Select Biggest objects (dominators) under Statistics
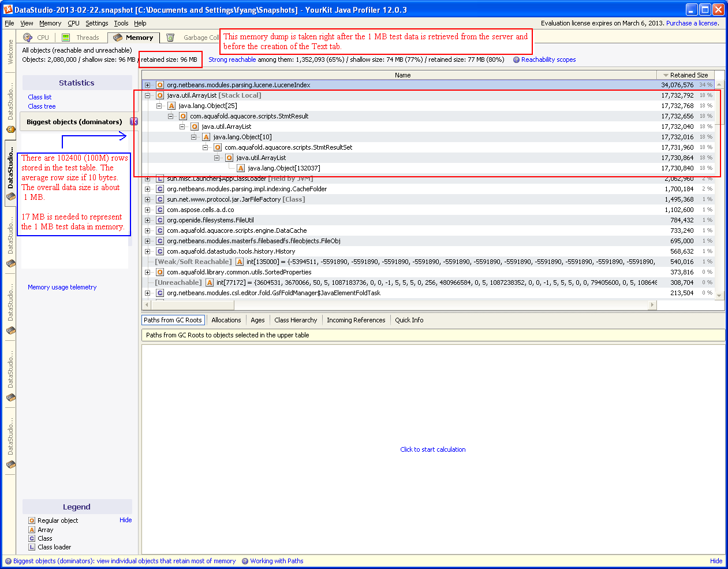Viewport: 728px width, 569px height. pyautogui.click(x=74, y=122)
